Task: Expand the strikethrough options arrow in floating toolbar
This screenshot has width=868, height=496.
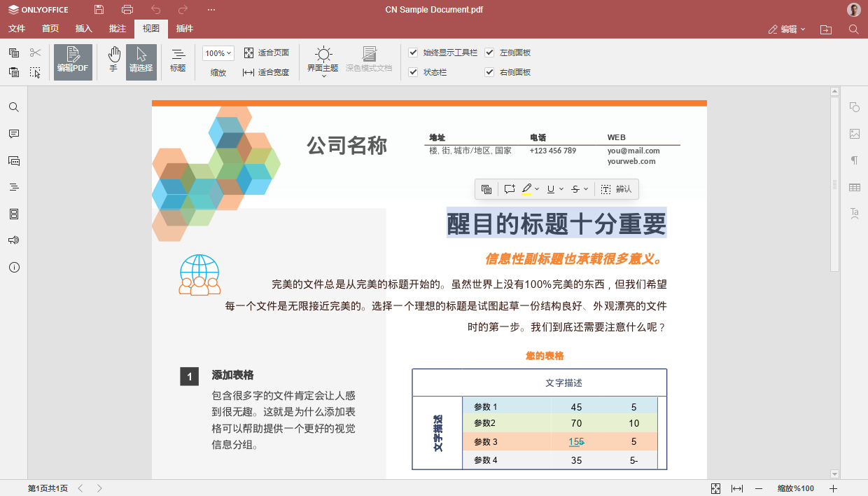Action: tap(586, 189)
